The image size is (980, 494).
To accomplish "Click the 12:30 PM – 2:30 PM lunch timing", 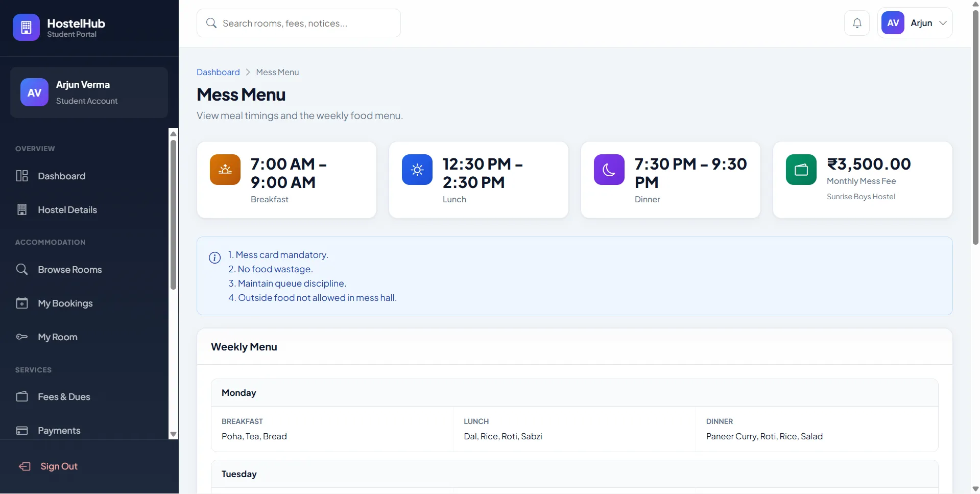I will (x=483, y=173).
